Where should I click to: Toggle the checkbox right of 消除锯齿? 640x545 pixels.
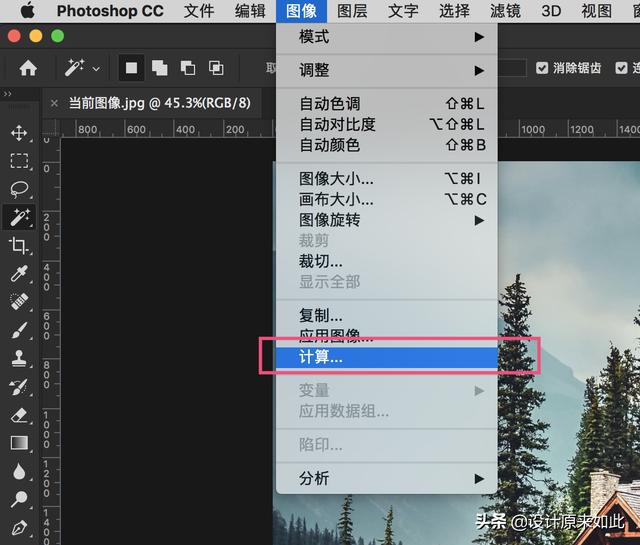tap(621, 68)
